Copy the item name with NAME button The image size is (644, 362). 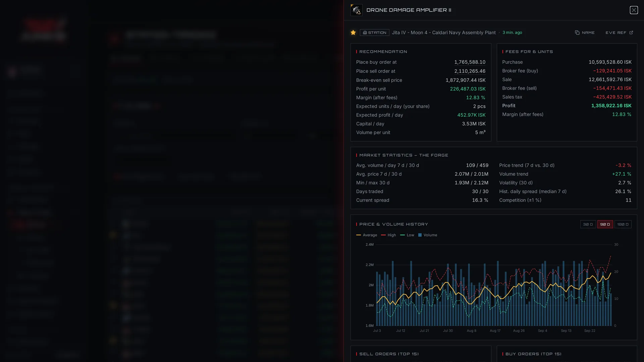click(x=585, y=33)
